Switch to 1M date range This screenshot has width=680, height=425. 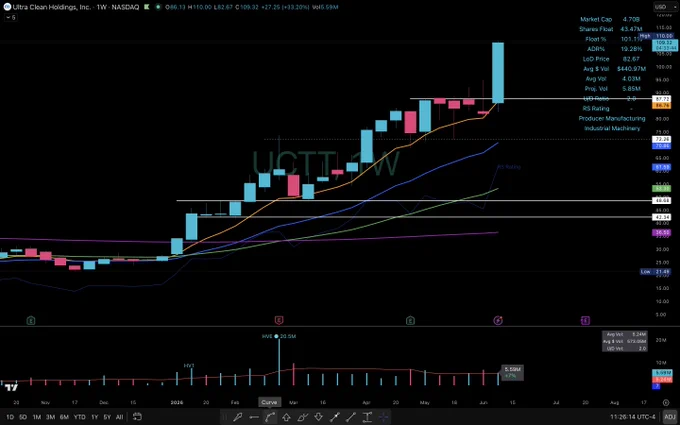[37, 417]
